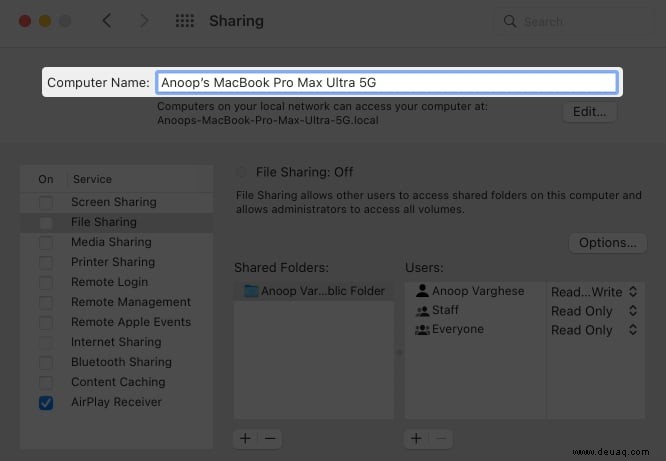Enable the Printer Sharing checkbox
This screenshot has height=461, width=666.
(x=46, y=262)
